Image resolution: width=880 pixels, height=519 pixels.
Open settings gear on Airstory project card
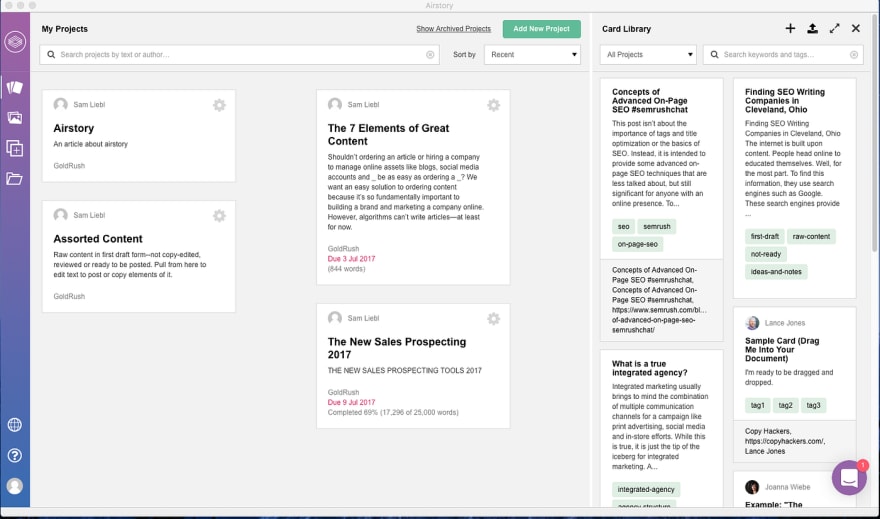coord(219,105)
